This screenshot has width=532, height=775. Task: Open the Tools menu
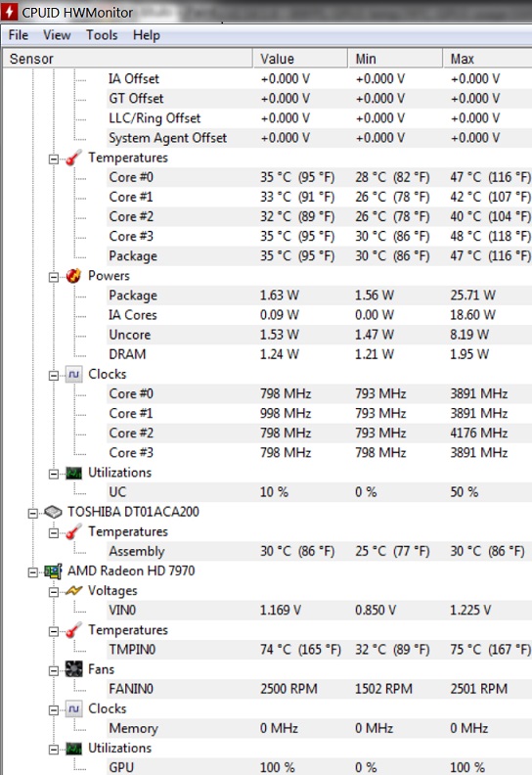(102, 35)
